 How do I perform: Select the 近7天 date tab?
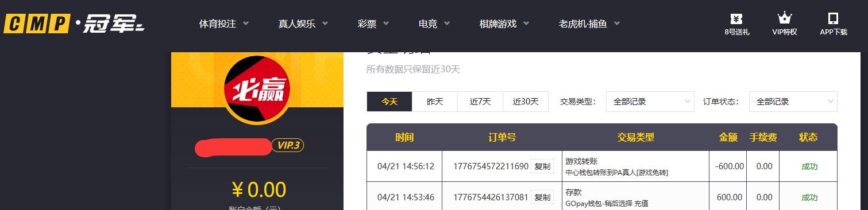480,102
